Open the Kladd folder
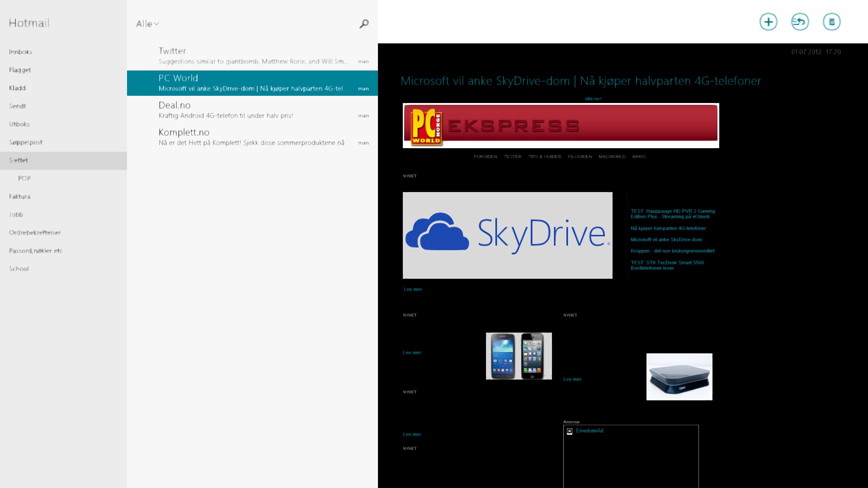 63,88
